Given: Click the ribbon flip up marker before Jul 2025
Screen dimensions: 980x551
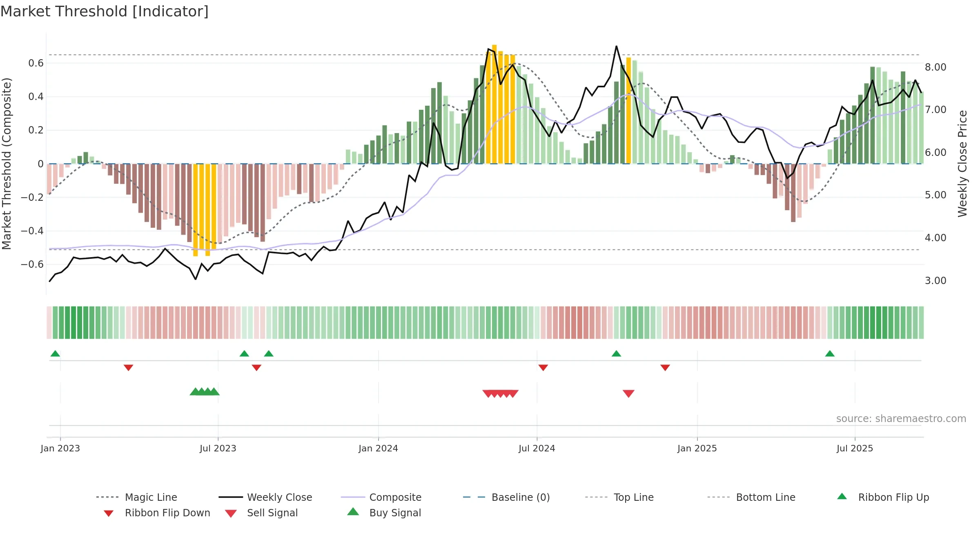Looking at the screenshot, I should 830,353.
